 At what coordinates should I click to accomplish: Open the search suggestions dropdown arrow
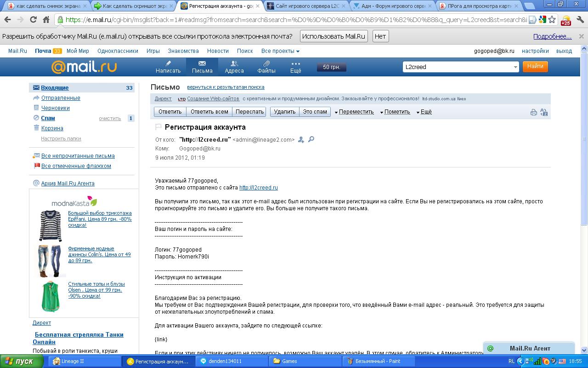click(515, 67)
